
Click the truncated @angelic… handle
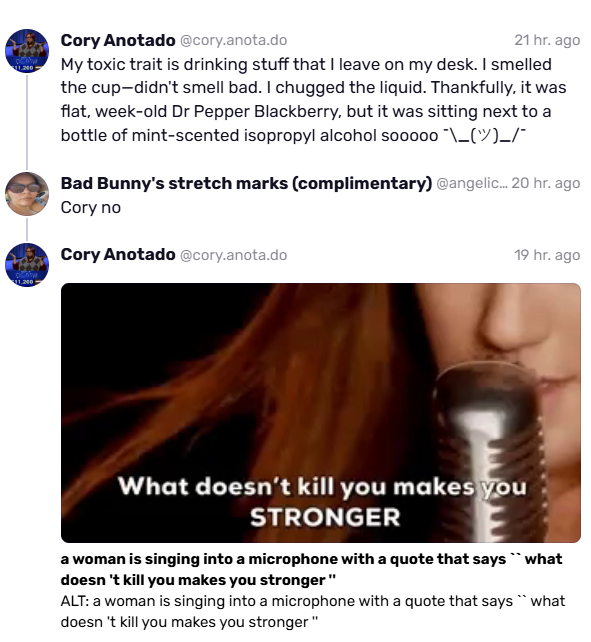tap(472, 183)
